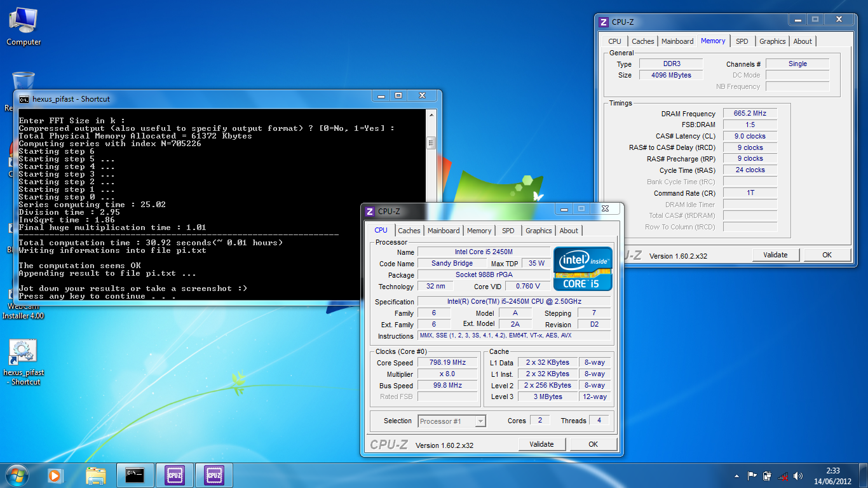Select Caches tab in Memory CPU-Z window

643,41
